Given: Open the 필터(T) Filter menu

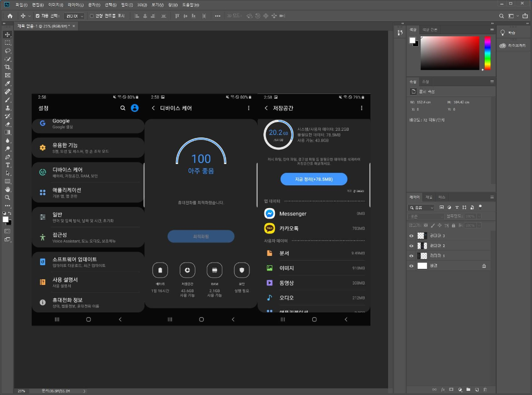Looking at the screenshot, I should 127,5.
